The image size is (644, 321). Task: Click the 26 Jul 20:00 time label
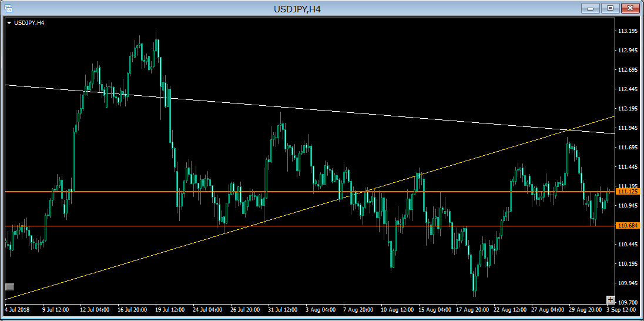coord(245,309)
